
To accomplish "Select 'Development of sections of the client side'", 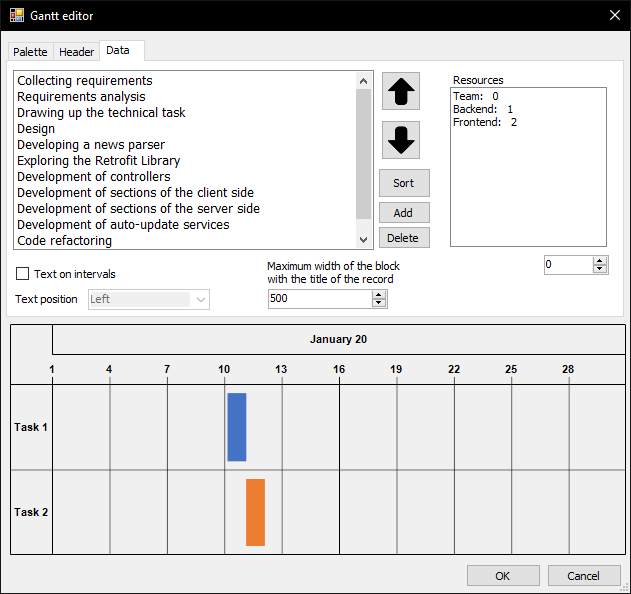I will pos(185,193).
